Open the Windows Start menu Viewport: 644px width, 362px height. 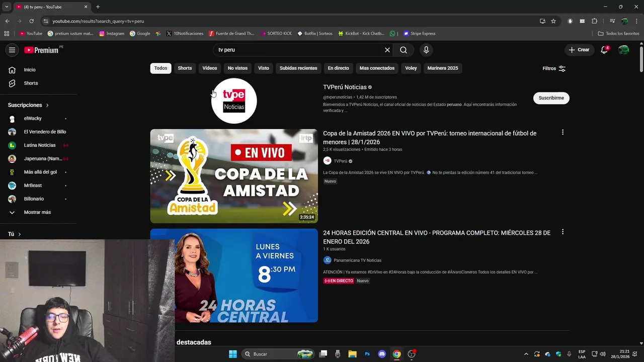pos(233,354)
